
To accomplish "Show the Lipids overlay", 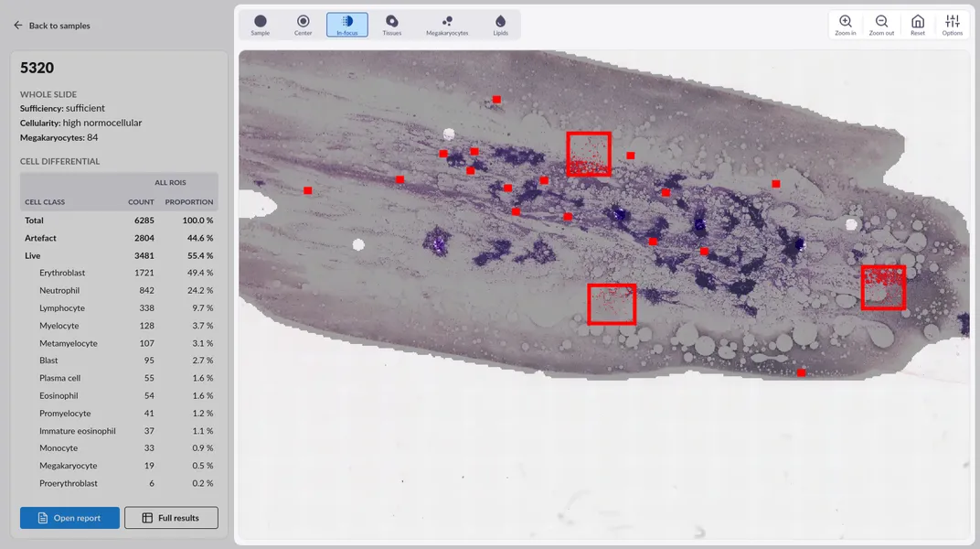I will click(x=500, y=25).
